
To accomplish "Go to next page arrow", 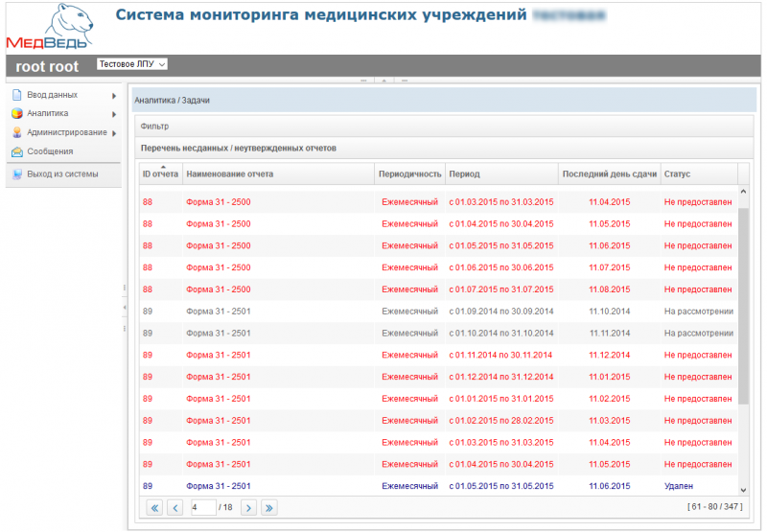I will pyautogui.click(x=248, y=507).
